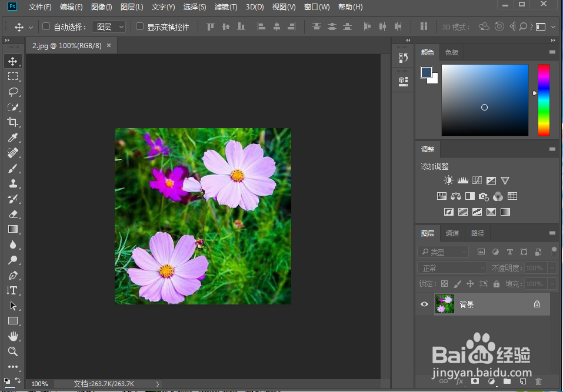Open the 滤镜(T) menu
Image resolution: width=563 pixels, height=392 pixels.
(x=226, y=7)
